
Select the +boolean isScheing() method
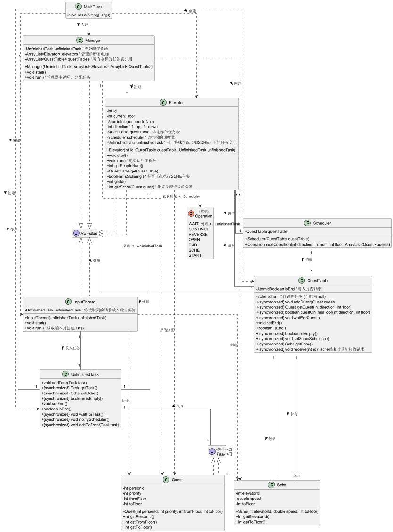(148, 176)
